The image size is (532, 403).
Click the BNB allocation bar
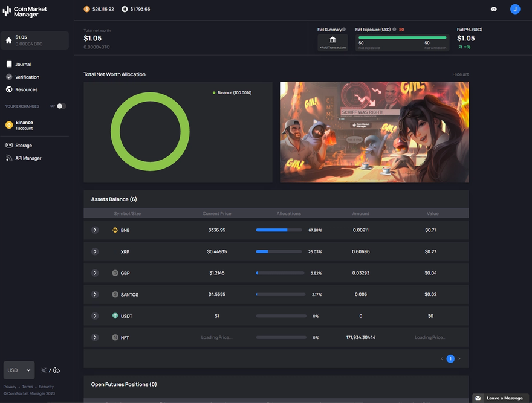(x=279, y=230)
